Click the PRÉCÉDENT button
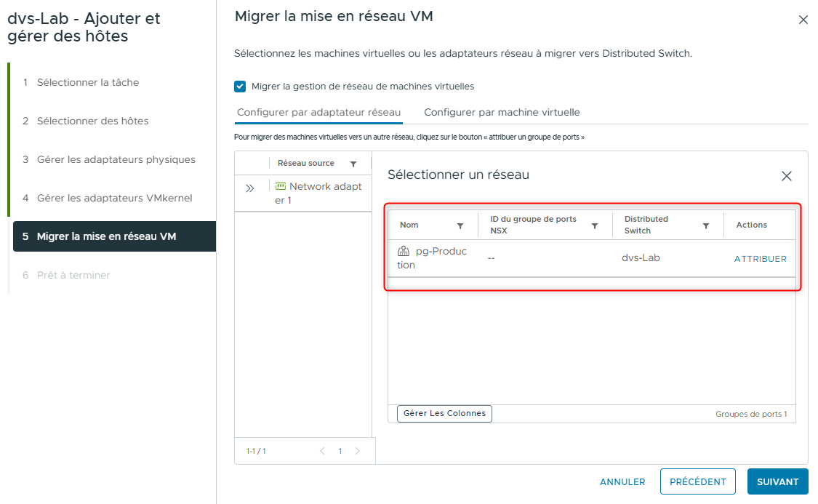Viewport: 818px width, 504px height. (697, 481)
